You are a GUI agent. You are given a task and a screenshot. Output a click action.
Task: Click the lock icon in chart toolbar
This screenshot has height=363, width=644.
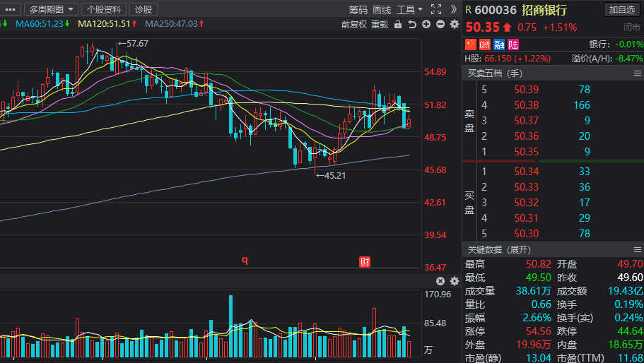(x=397, y=24)
